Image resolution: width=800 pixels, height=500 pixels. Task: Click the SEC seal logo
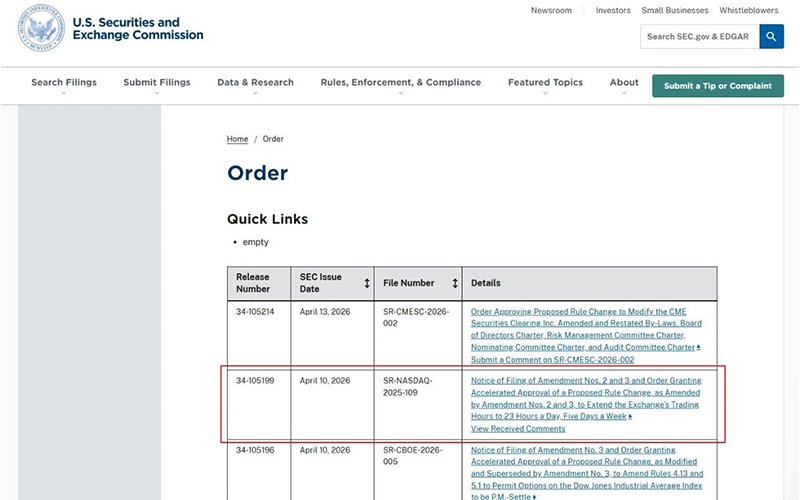pos(41,28)
